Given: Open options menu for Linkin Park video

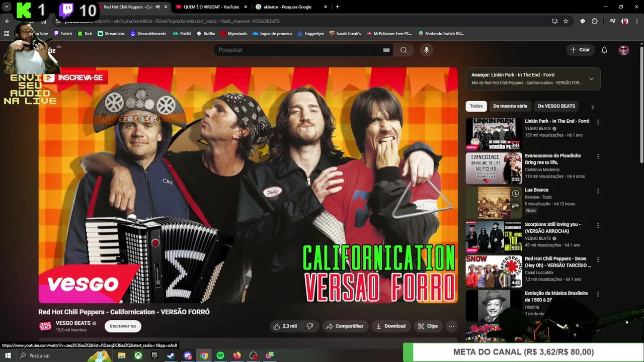Looking at the screenshot, I should 598,122.
